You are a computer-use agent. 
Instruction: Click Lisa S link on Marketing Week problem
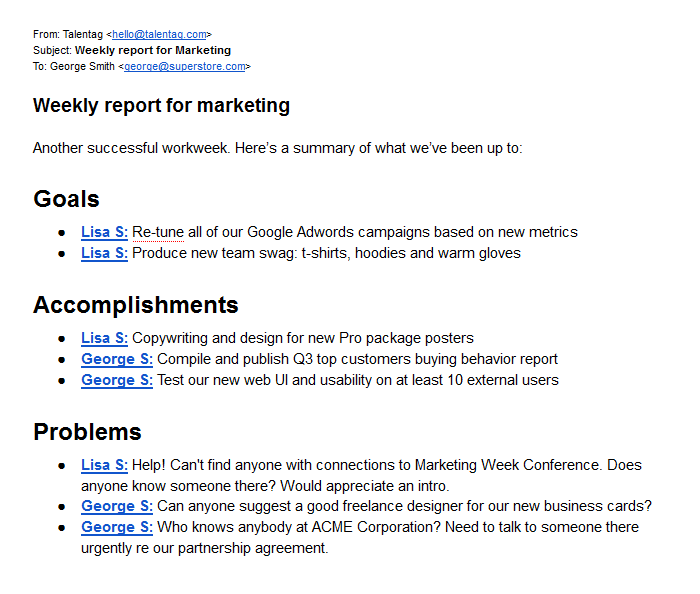pos(104,465)
